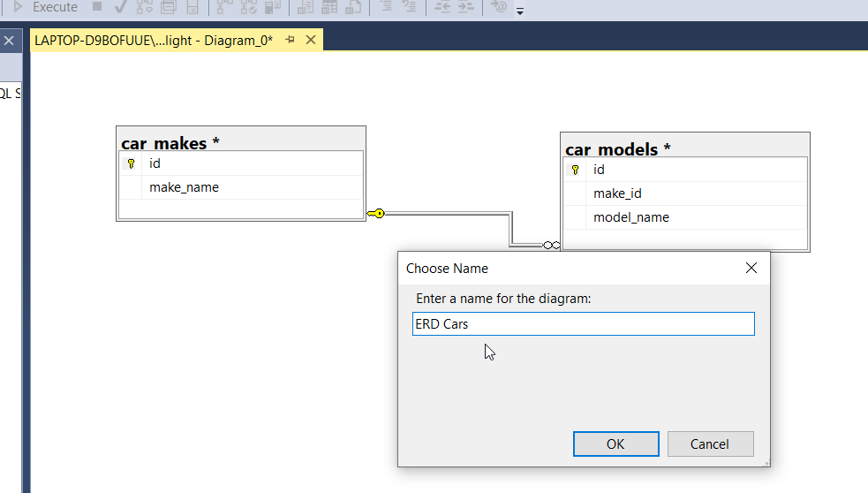Image resolution: width=868 pixels, height=493 pixels.
Task: Toggle the pin icon on Diagram_0 tab
Action: pyautogui.click(x=290, y=41)
